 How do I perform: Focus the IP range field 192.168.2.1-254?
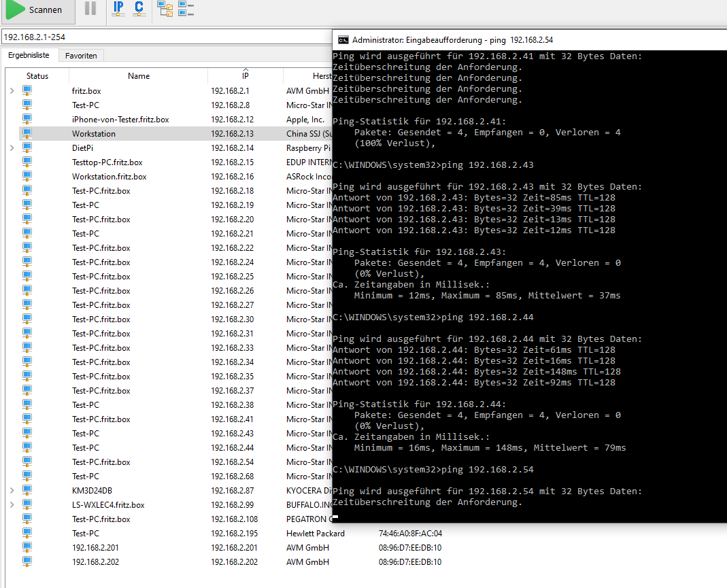(167, 37)
